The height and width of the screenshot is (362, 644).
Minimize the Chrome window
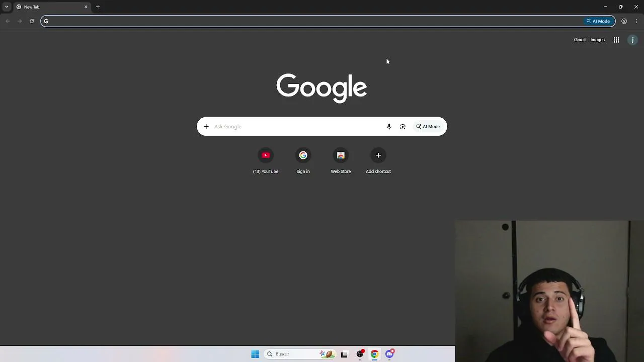tap(605, 7)
